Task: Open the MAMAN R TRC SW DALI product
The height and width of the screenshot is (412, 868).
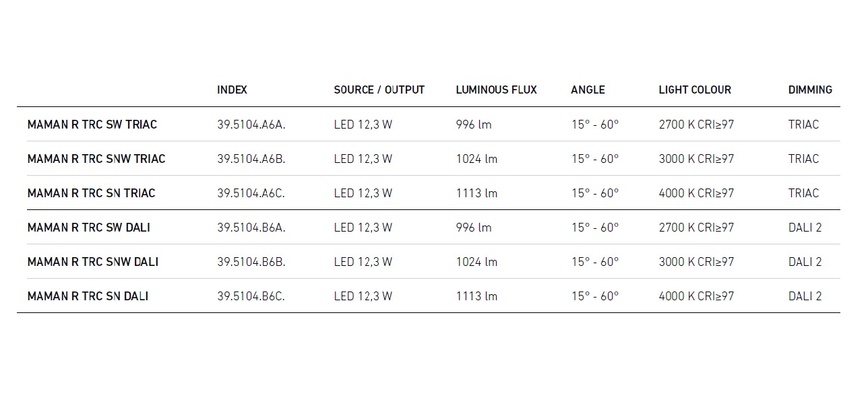Action: point(89,228)
